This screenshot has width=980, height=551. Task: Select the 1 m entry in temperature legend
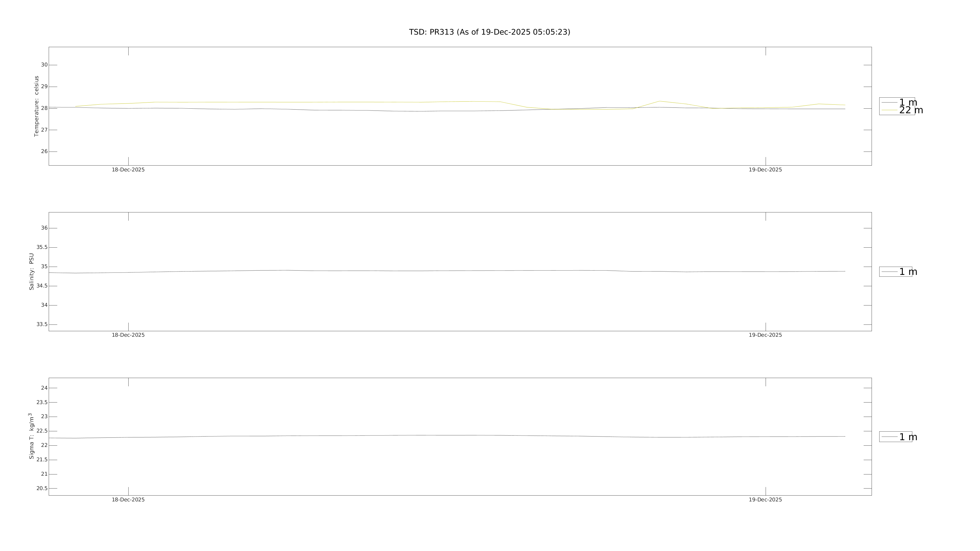click(908, 103)
